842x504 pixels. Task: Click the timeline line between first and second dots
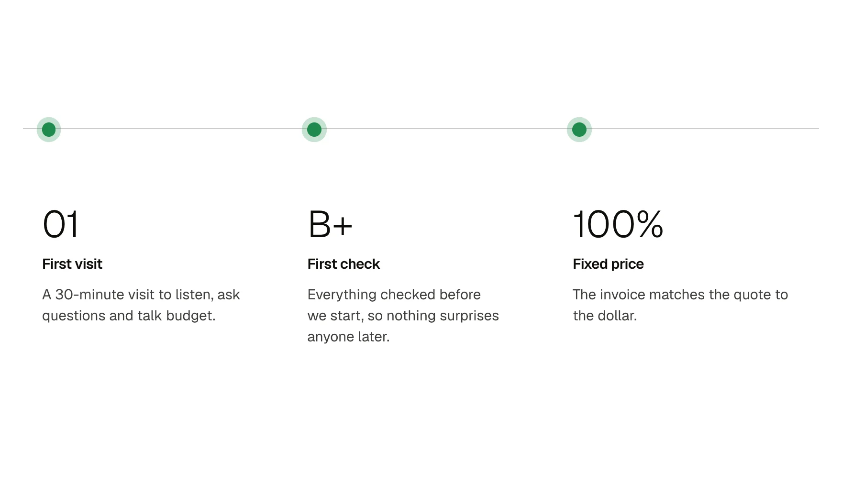(181, 129)
